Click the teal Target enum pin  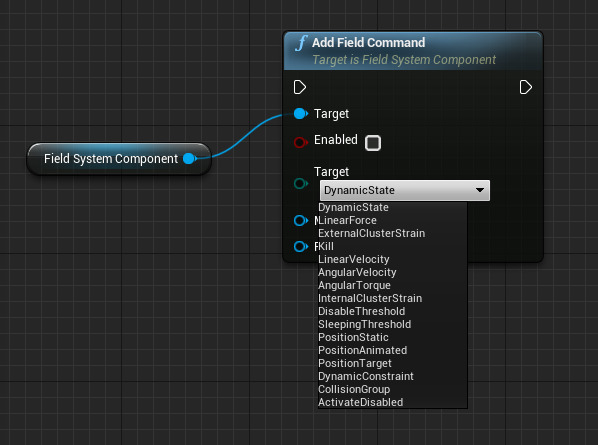click(x=301, y=183)
